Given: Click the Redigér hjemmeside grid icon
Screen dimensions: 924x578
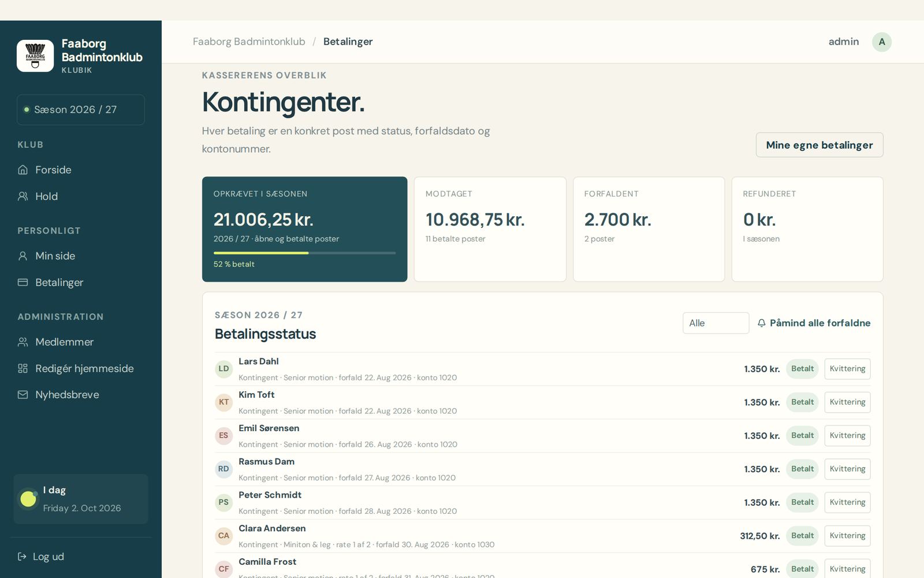Looking at the screenshot, I should tap(23, 369).
